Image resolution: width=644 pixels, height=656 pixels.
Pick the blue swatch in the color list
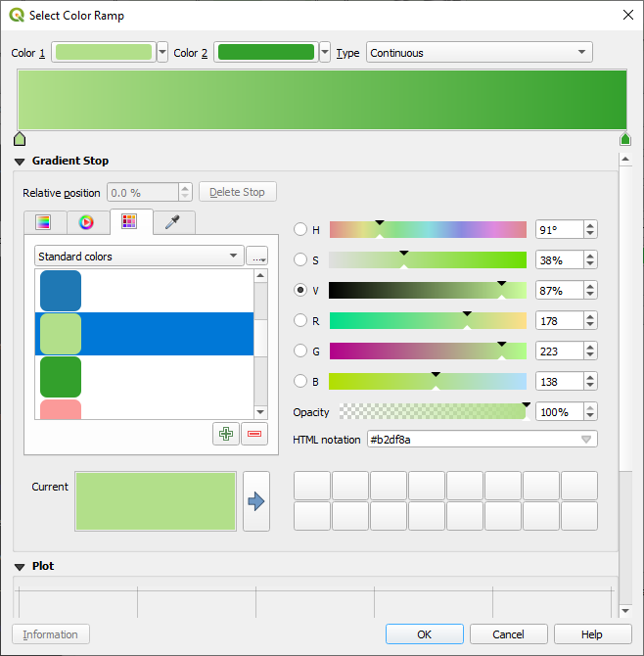tap(61, 291)
